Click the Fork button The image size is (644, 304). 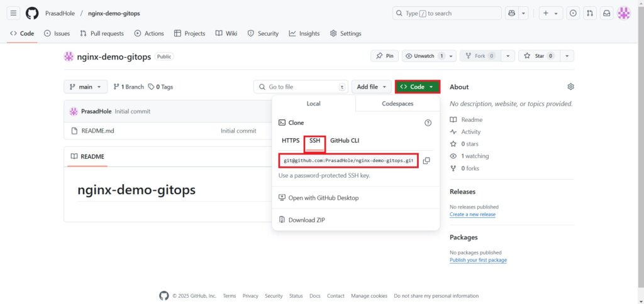point(480,56)
